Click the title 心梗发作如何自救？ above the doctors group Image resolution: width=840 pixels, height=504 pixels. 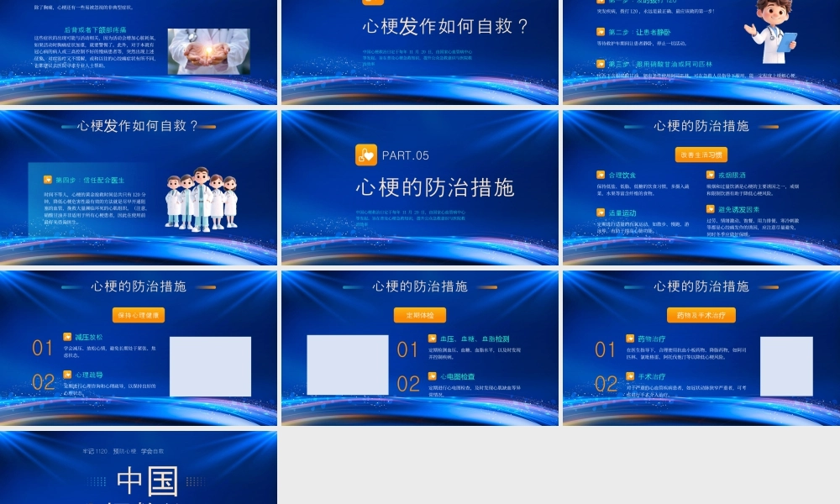coord(139,126)
